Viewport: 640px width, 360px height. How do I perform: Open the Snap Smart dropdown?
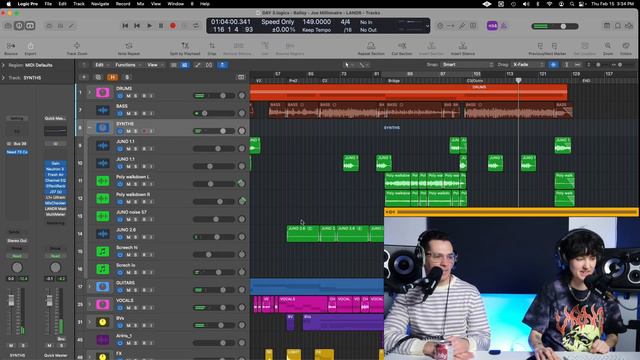pyautogui.click(x=467, y=64)
